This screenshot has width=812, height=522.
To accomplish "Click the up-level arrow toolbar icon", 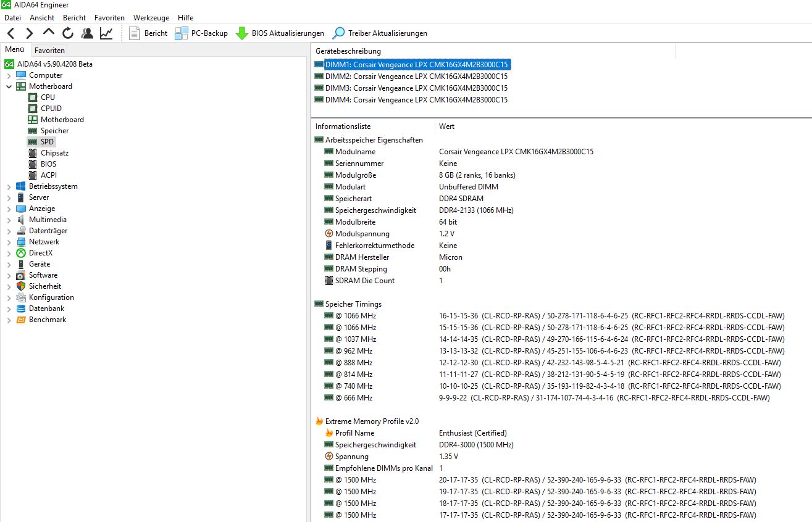I will coord(49,33).
